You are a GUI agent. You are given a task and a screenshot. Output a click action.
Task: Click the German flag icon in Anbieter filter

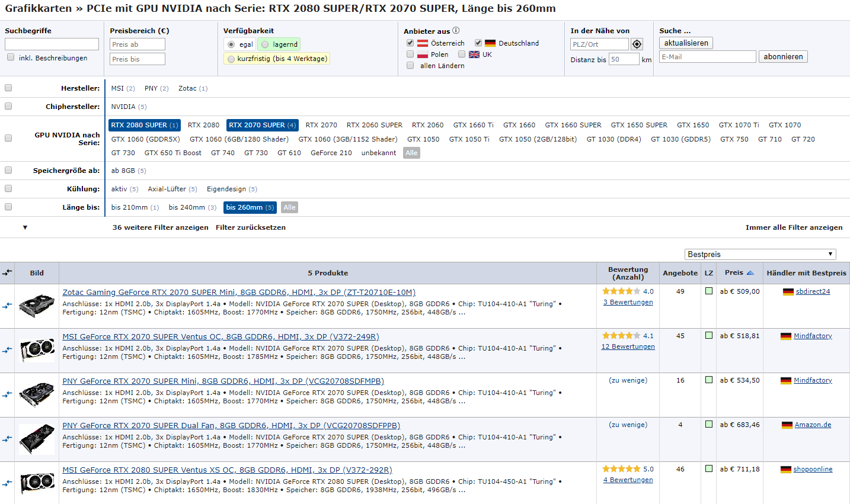(x=490, y=43)
